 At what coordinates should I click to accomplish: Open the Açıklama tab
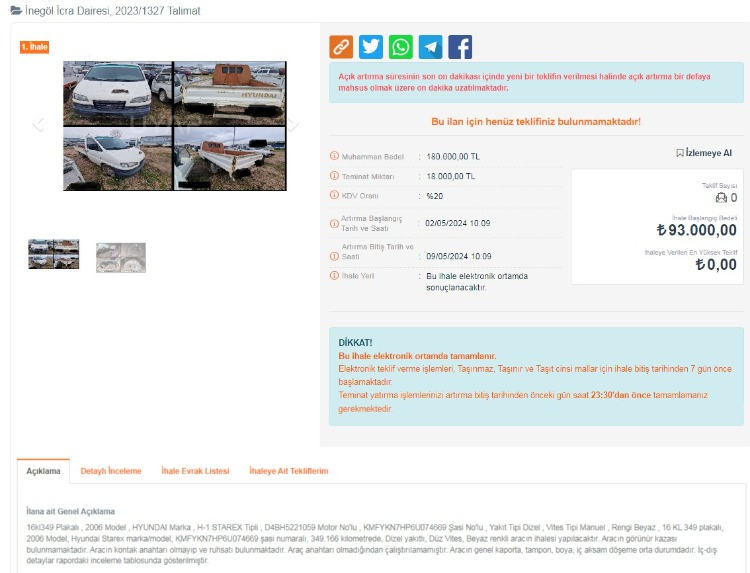coord(44,471)
